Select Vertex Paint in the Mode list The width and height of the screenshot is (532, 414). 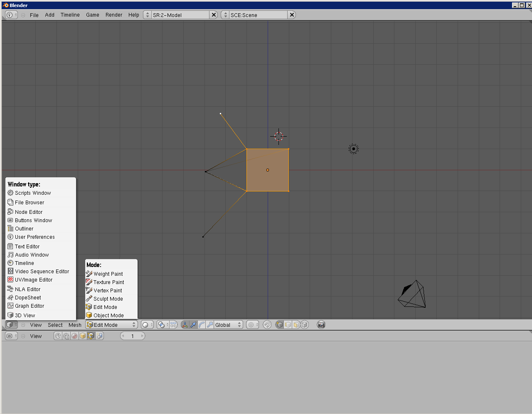111,291
